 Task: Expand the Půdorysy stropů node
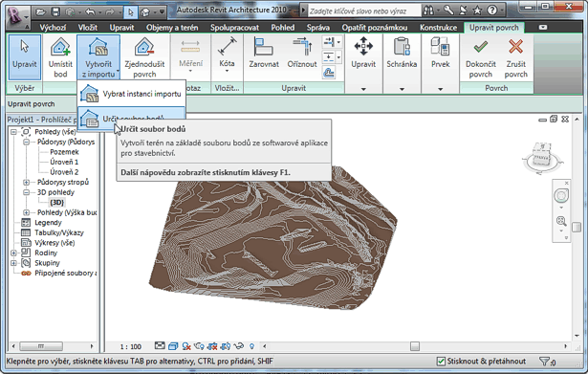point(26,183)
